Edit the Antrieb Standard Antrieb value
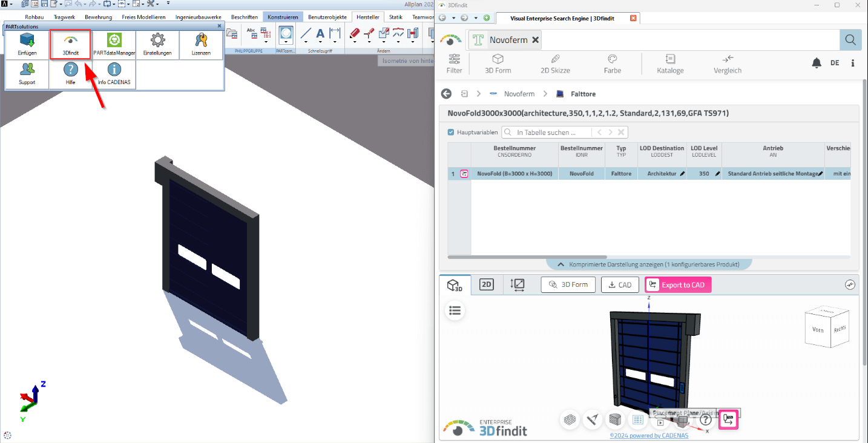 click(820, 174)
